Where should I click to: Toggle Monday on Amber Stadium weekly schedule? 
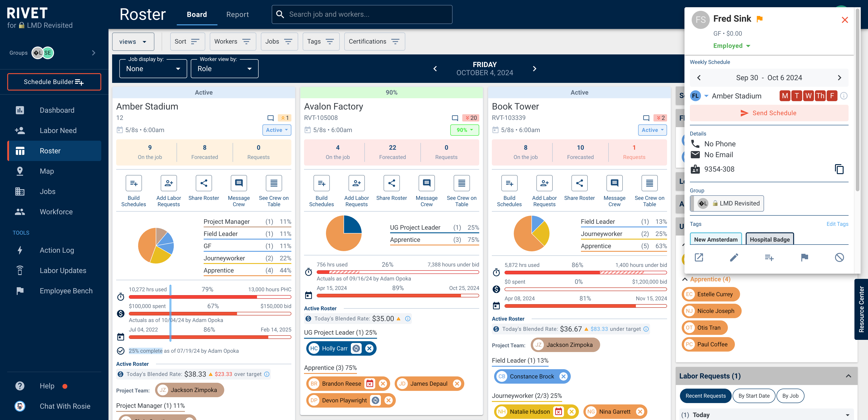[x=785, y=96]
